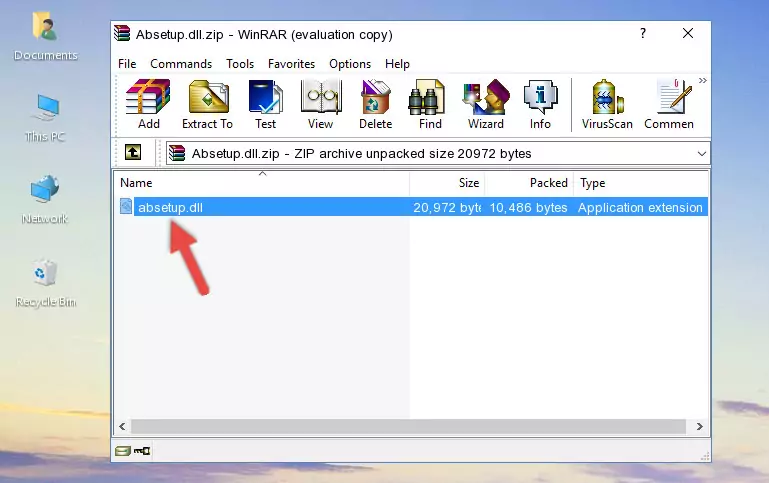
Task: Open Extract To from the toolbar
Action: coord(207,104)
